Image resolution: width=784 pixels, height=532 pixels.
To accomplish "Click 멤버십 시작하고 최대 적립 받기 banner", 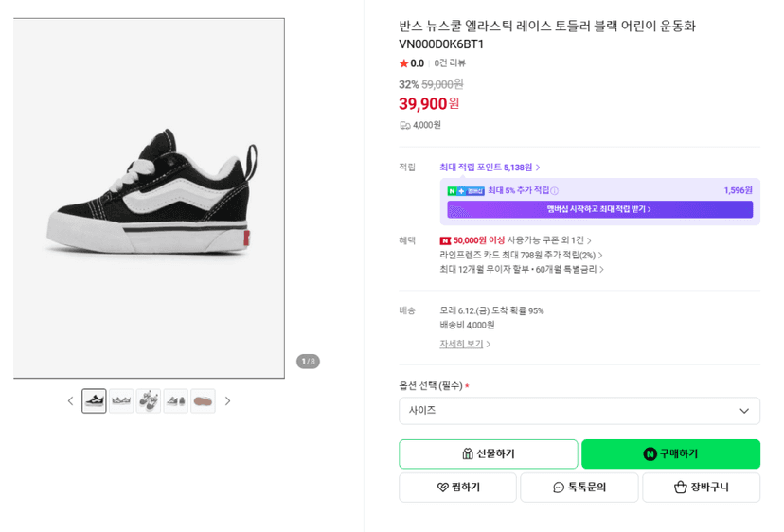I will coord(599,209).
